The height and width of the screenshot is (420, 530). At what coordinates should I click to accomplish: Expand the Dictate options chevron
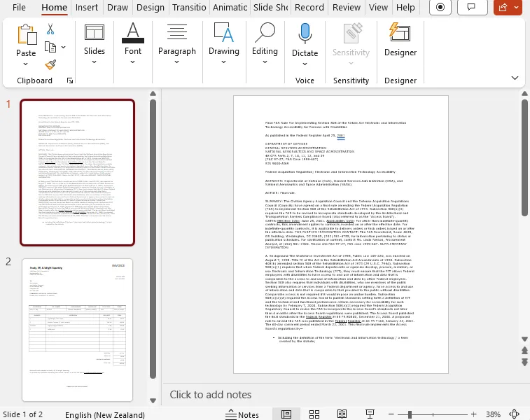(305, 64)
